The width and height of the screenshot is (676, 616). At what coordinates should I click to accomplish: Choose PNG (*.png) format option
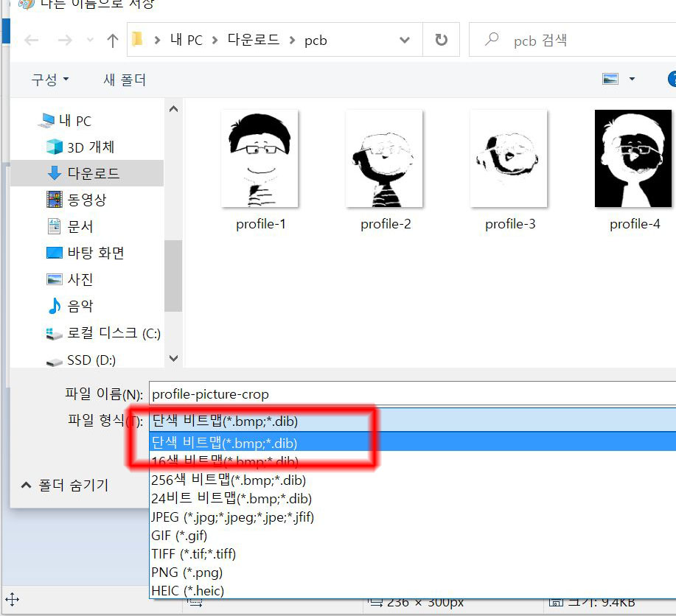click(413, 573)
